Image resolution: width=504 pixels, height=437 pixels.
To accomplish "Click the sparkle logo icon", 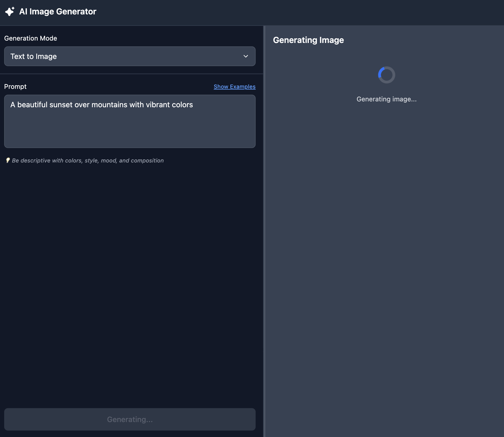I will (10, 11).
